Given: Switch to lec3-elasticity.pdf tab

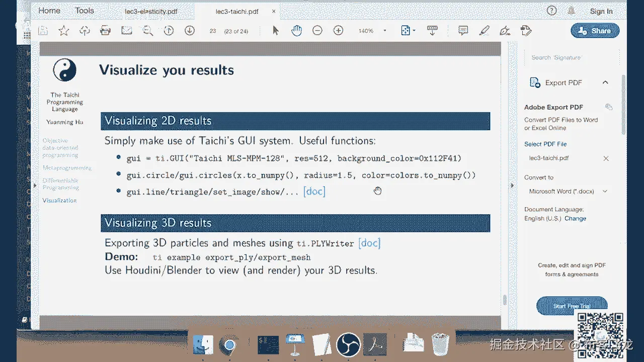Looking at the screenshot, I should 151,11.
